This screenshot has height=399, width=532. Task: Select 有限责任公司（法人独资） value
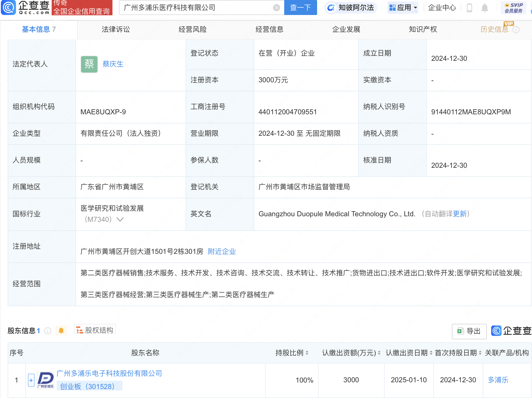pos(122,133)
